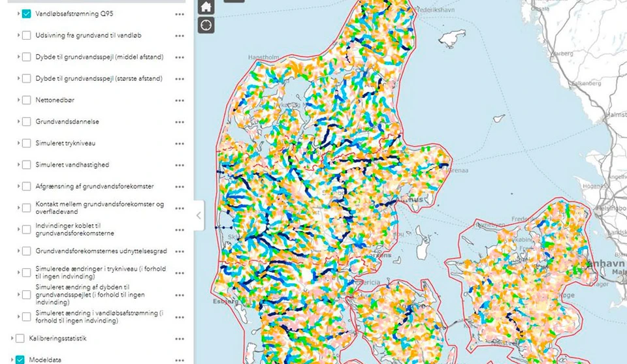Image resolution: width=627 pixels, height=364 pixels.
Task: Open options menu for Simuleret vandhastighed
Action: coord(180,165)
